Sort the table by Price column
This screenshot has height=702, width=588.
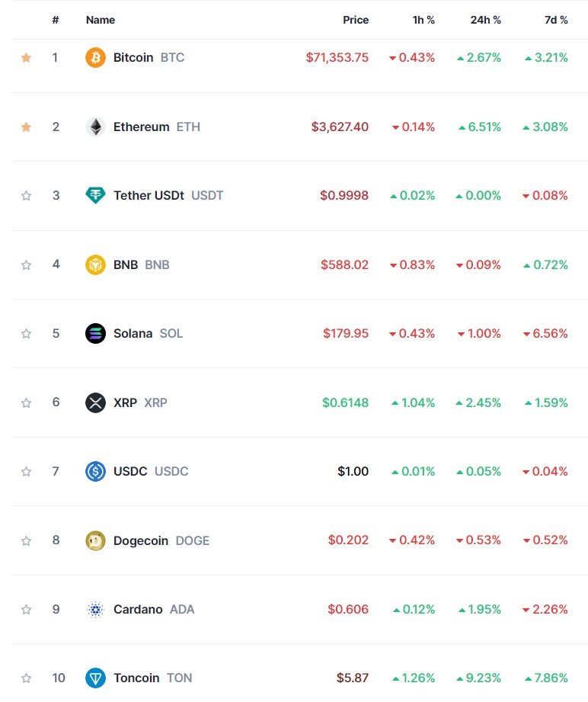tap(356, 20)
